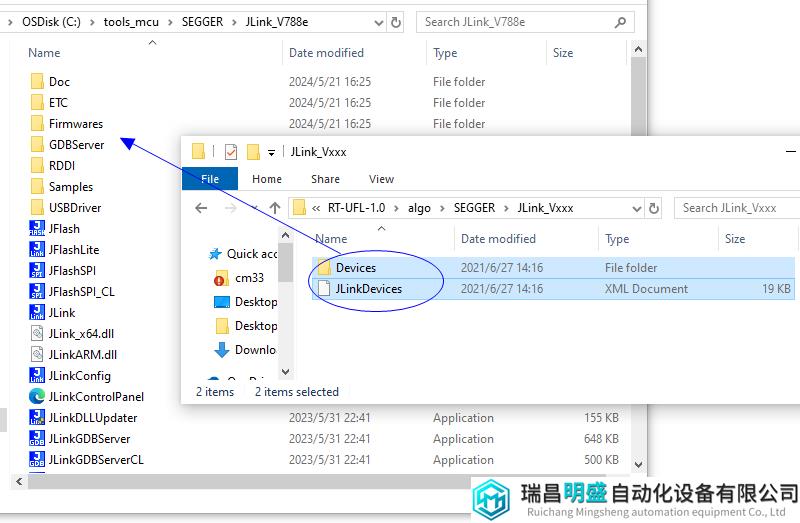The width and height of the screenshot is (800, 523).
Task: Expand chevron after tools_mcu in breadcrumb
Action: pos(170,22)
